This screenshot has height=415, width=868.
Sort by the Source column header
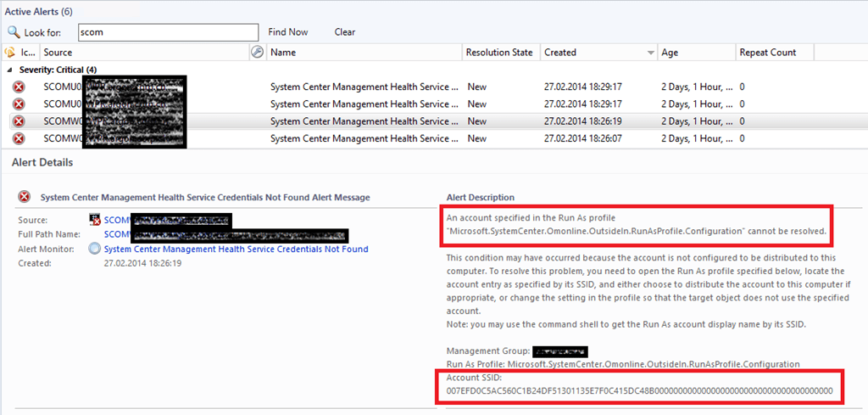144,53
